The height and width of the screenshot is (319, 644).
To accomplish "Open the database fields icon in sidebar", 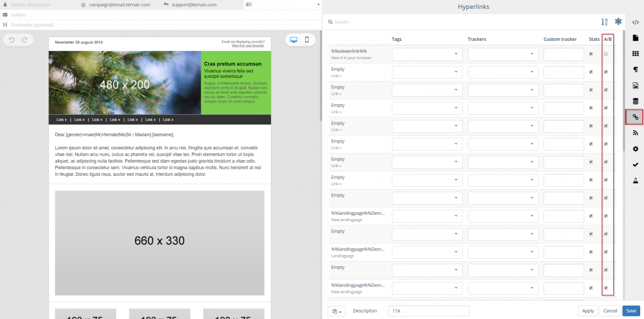I will point(635,101).
